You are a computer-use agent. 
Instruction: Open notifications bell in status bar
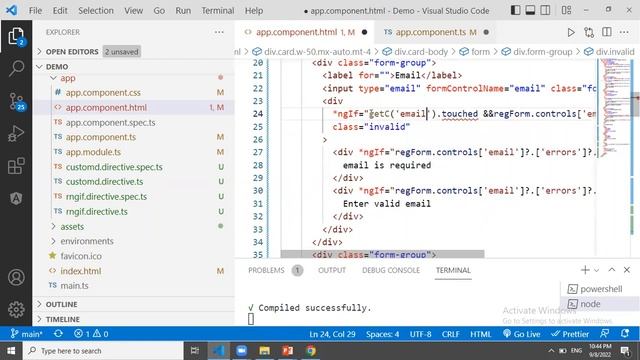(624, 334)
